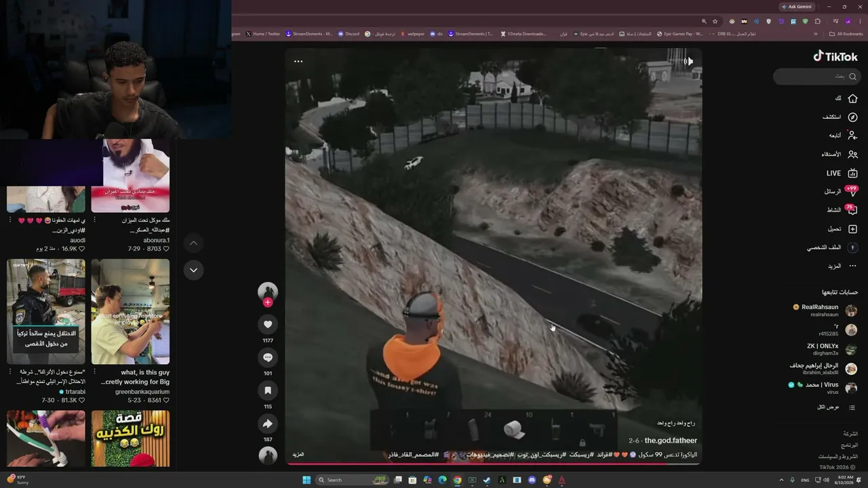Click the red video progress bar

493,464
